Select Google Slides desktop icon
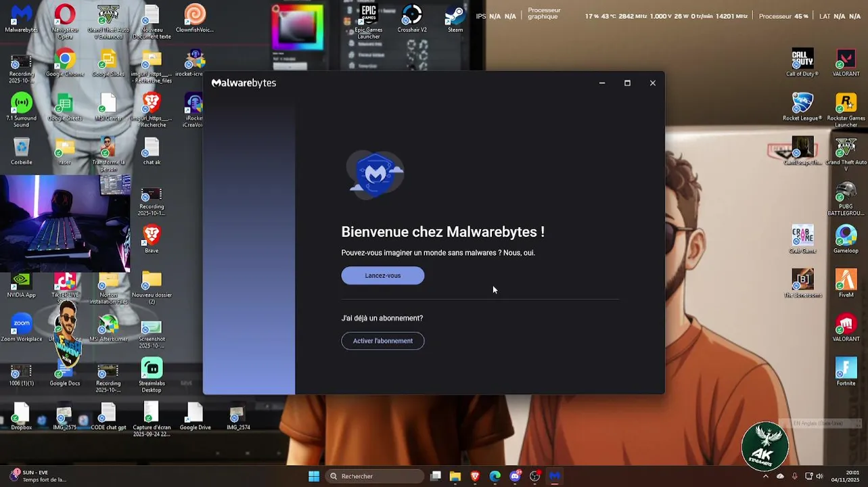Image resolution: width=868 pixels, height=487 pixels. 108,64
